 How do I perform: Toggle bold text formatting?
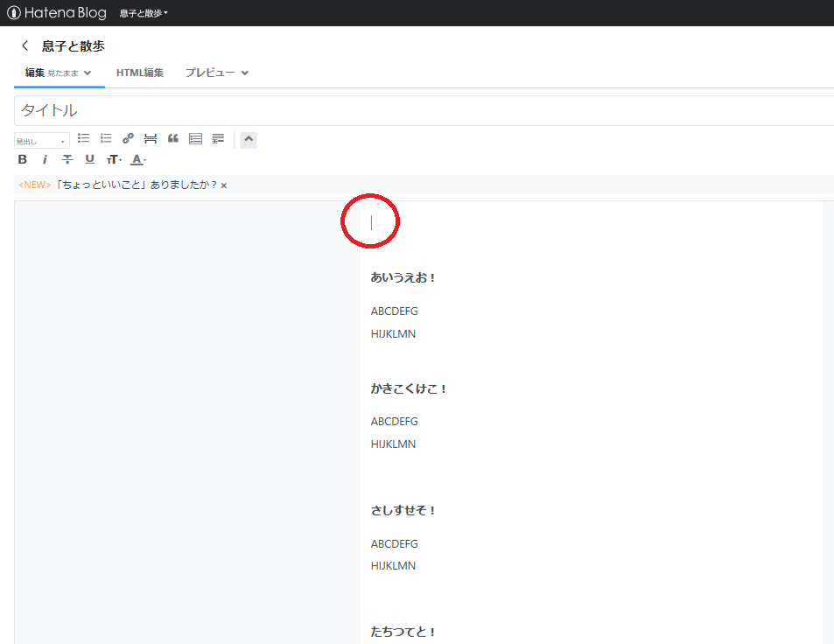click(22, 158)
